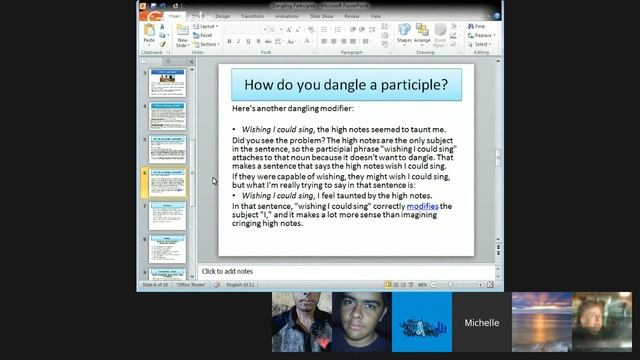This screenshot has width=640, height=360.
Task: Select slide 8 thumbnail
Action: (x=167, y=249)
